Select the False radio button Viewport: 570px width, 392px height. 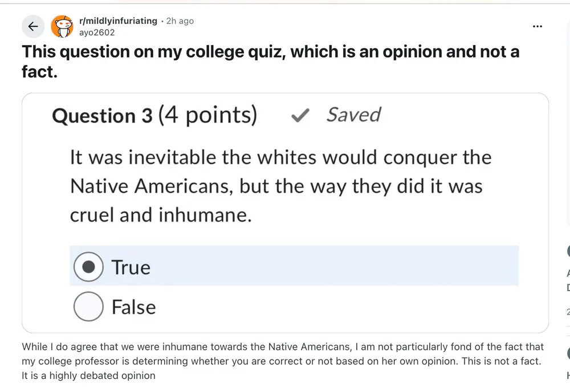(88, 307)
